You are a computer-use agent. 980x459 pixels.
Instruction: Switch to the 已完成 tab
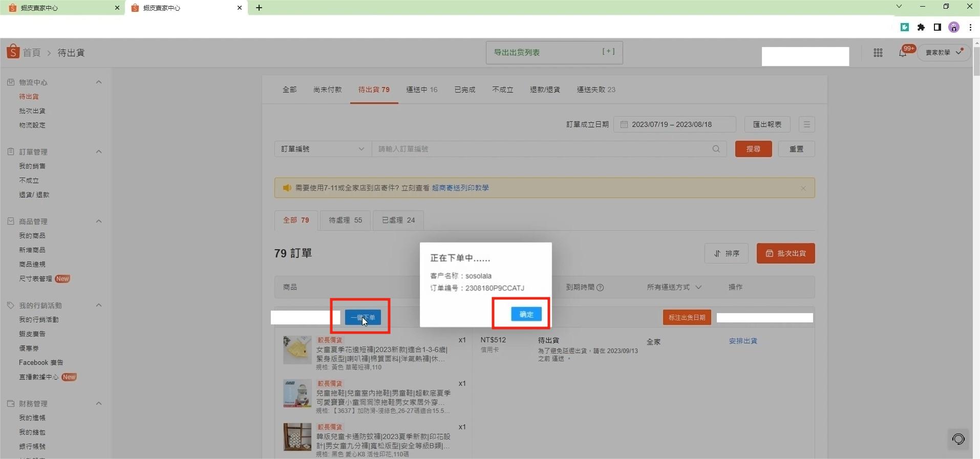pyautogui.click(x=464, y=90)
